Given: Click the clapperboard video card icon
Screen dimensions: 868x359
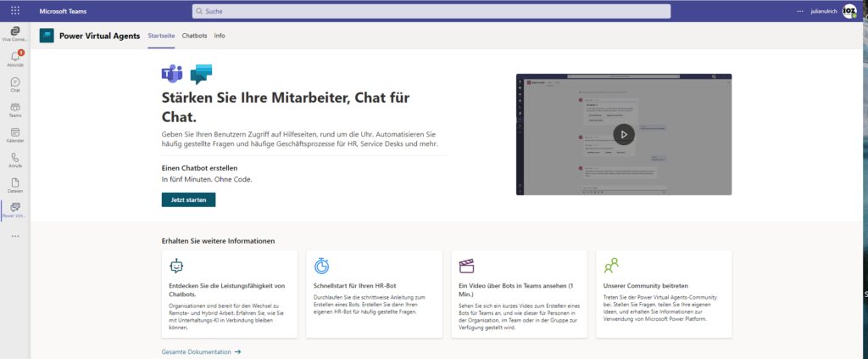Looking at the screenshot, I should point(466,266).
